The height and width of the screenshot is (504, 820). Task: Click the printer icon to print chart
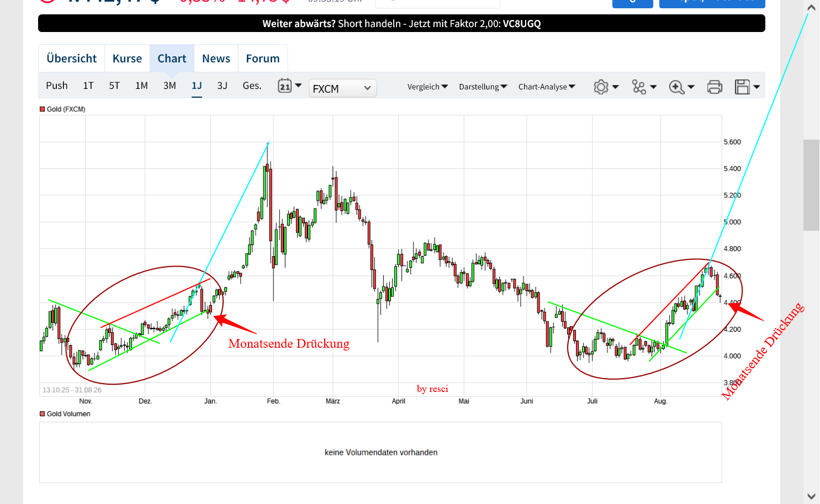tap(715, 87)
